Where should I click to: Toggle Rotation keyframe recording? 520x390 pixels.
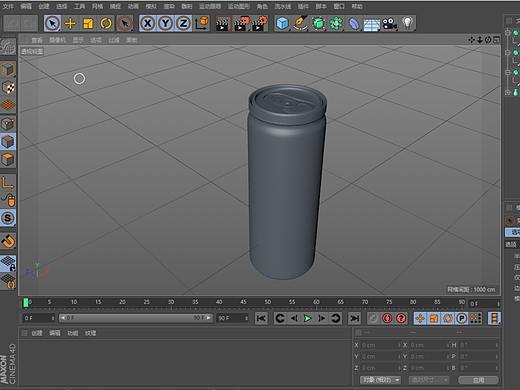click(448, 318)
